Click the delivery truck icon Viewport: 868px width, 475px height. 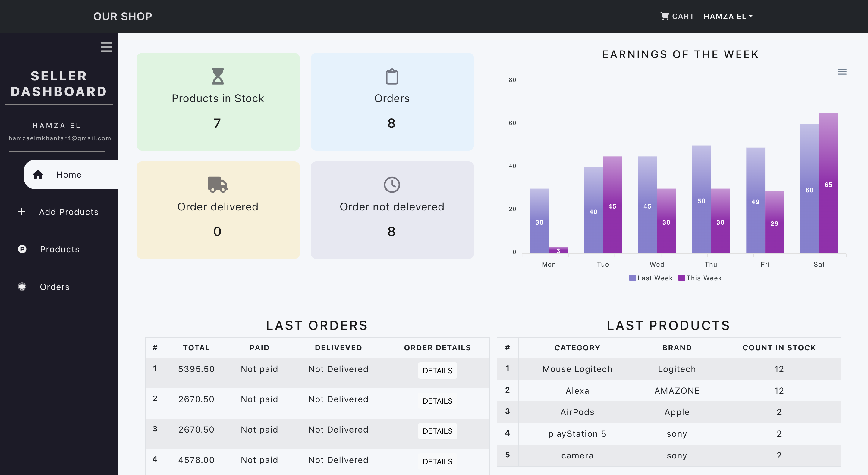(218, 185)
